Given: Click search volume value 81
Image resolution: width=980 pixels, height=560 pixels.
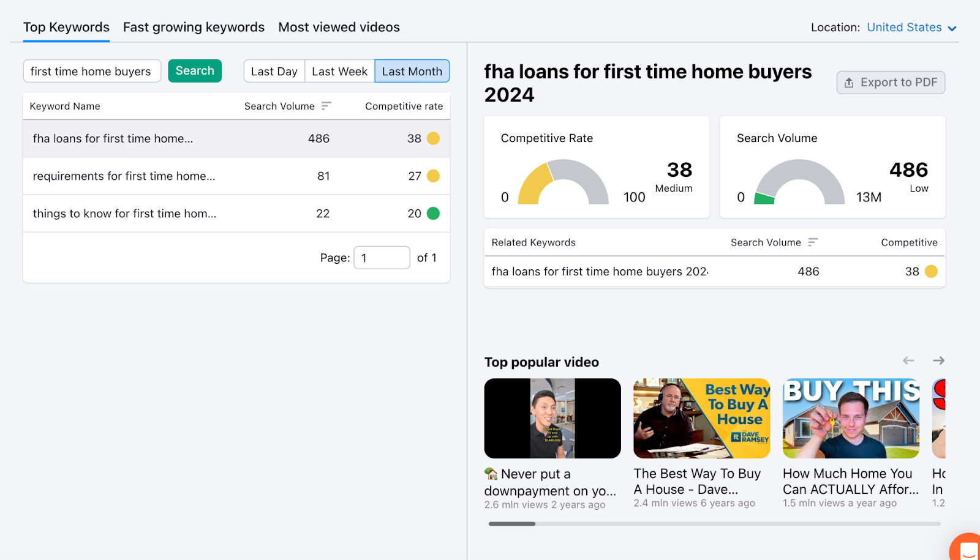Looking at the screenshot, I should click(323, 176).
